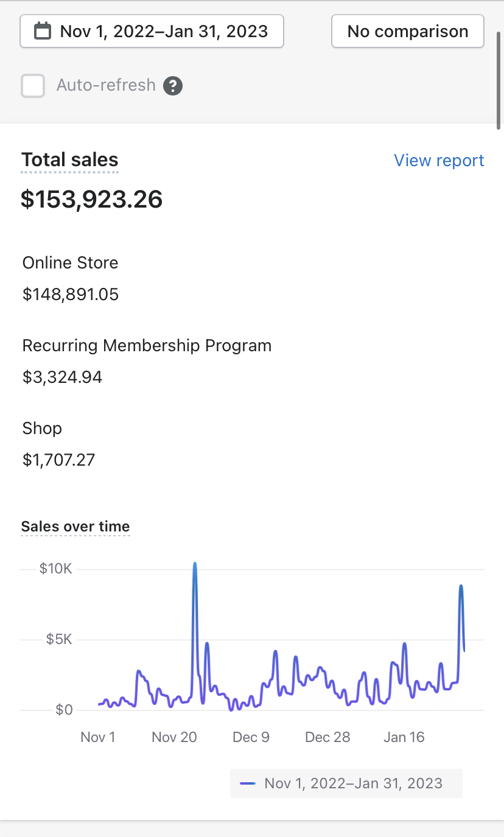Click the tallest sales spike near Nov 20
504x837 pixels.
tap(195, 566)
